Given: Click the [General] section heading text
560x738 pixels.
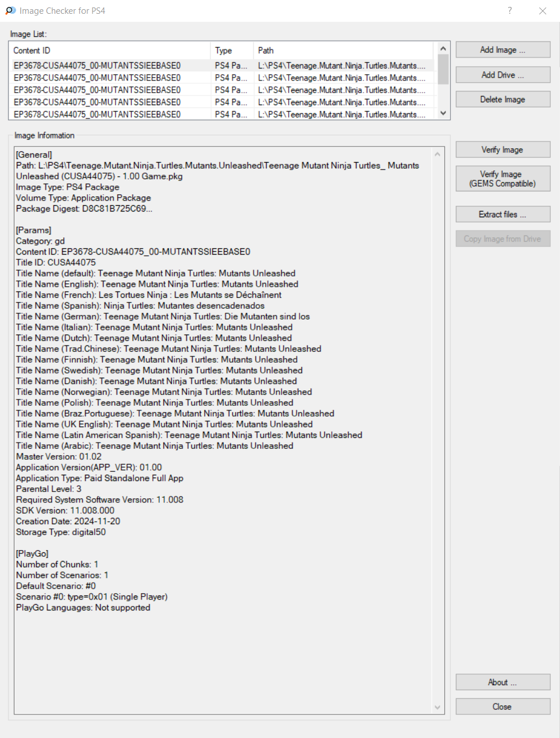Looking at the screenshot, I should 34,155.
